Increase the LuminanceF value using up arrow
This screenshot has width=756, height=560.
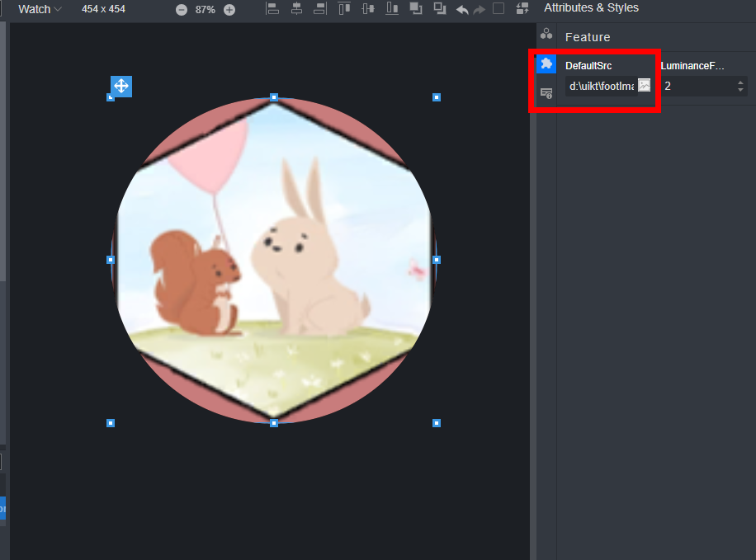click(x=740, y=82)
